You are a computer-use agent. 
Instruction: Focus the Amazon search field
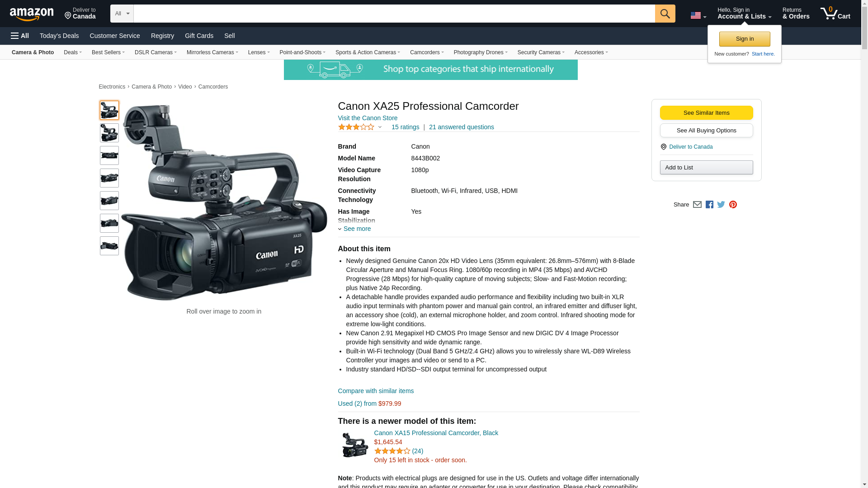394,14
